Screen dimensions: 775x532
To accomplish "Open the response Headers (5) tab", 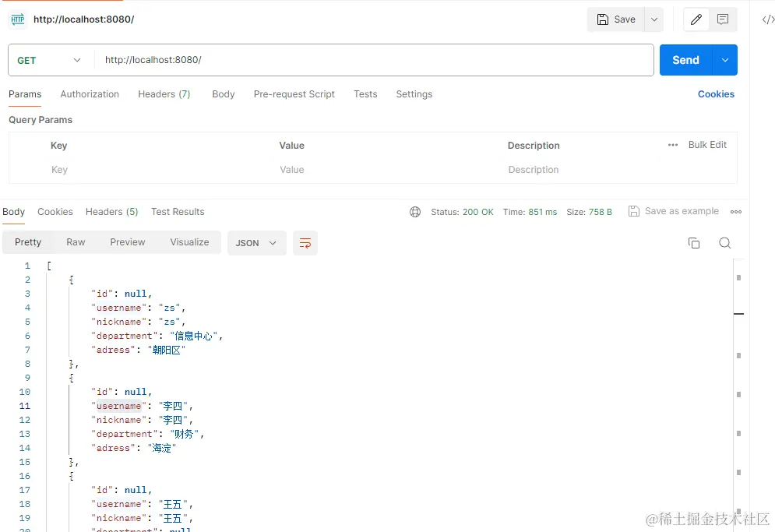I will coord(111,212).
